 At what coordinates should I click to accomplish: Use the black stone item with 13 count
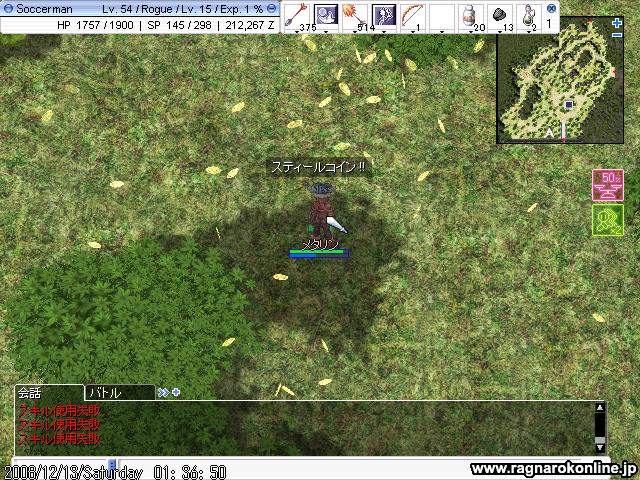[500, 16]
